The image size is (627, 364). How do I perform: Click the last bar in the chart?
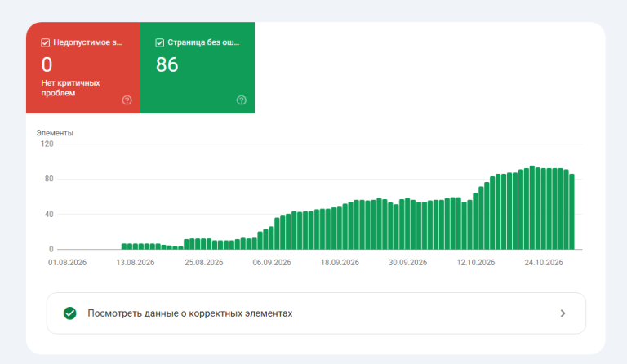click(571, 211)
